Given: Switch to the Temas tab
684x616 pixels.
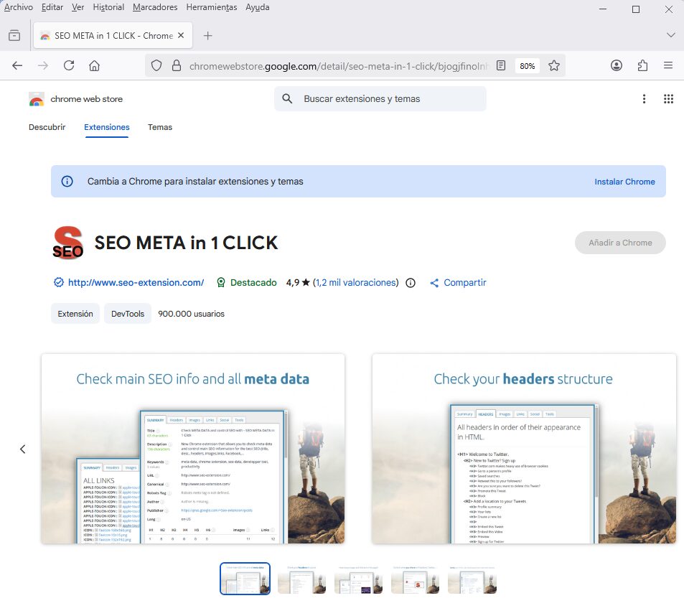Looking at the screenshot, I should tap(159, 127).
